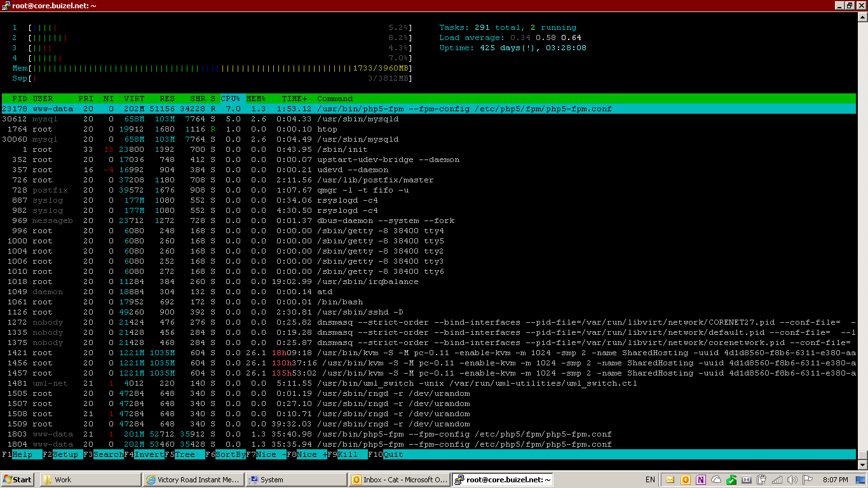868x488 pixels.
Task: Open Help in htop function bar
Action: click(x=22, y=454)
